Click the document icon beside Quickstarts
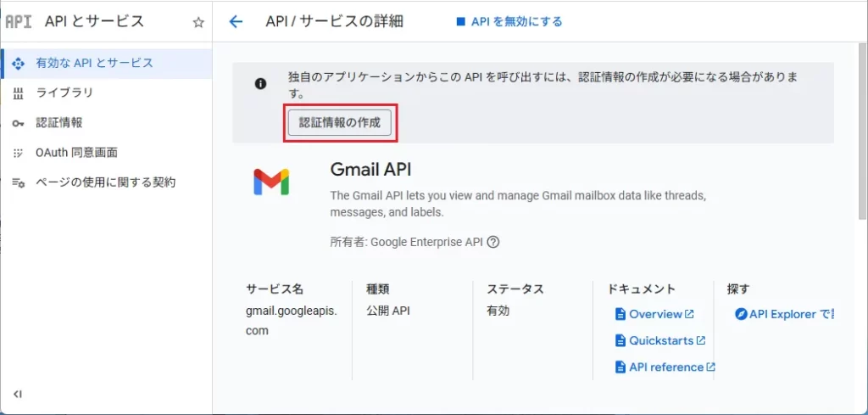 (x=620, y=340)
